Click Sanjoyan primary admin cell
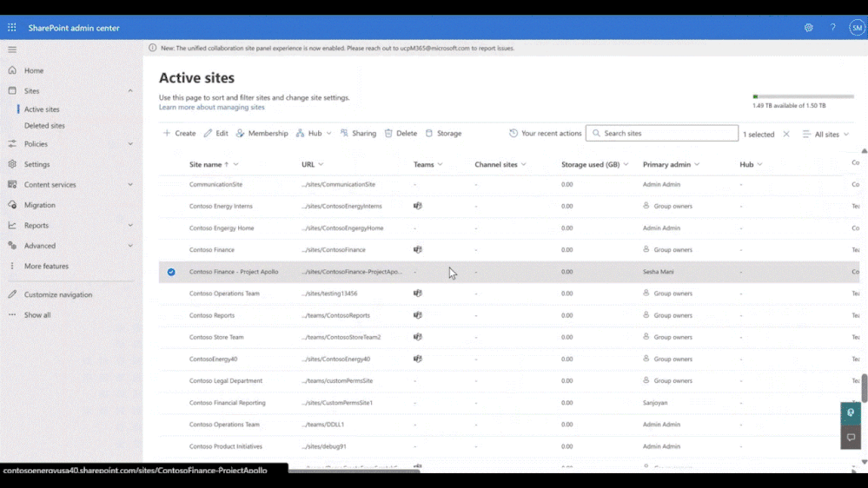 [x=655, y=403]
